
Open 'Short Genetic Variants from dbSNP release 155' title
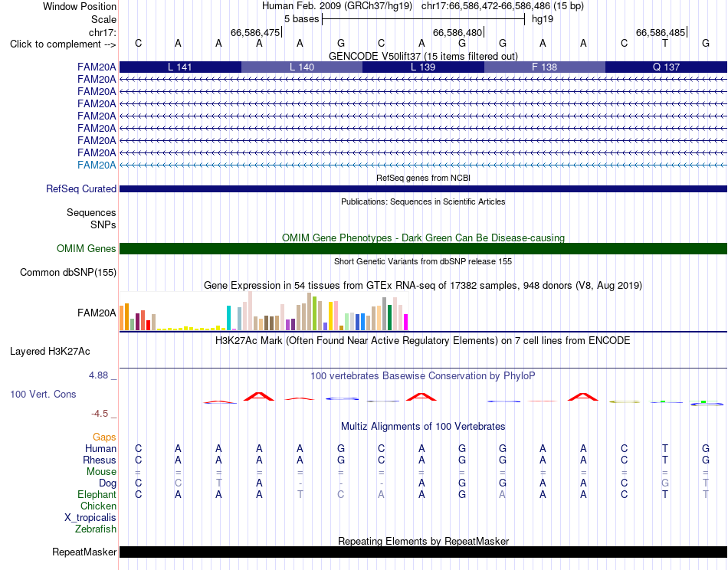(423, 261)
